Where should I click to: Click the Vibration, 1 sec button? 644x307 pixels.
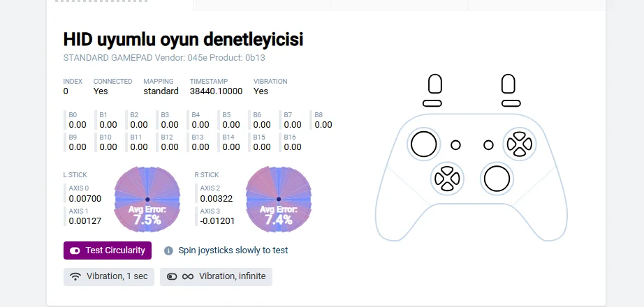(x=109, y=276)
